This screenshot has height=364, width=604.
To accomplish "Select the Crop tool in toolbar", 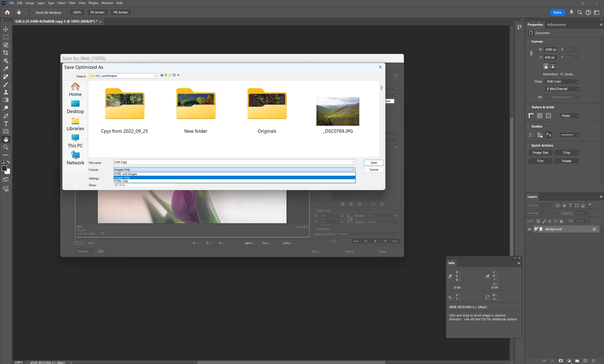I will [x=6, y=53].
